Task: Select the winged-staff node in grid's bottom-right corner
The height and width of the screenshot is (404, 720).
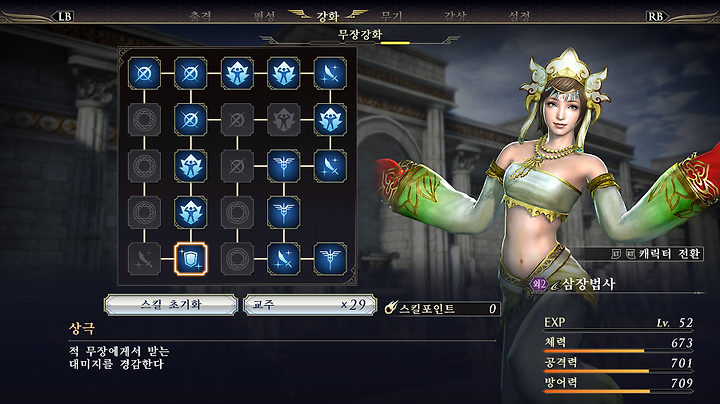Action: [330, 259]
